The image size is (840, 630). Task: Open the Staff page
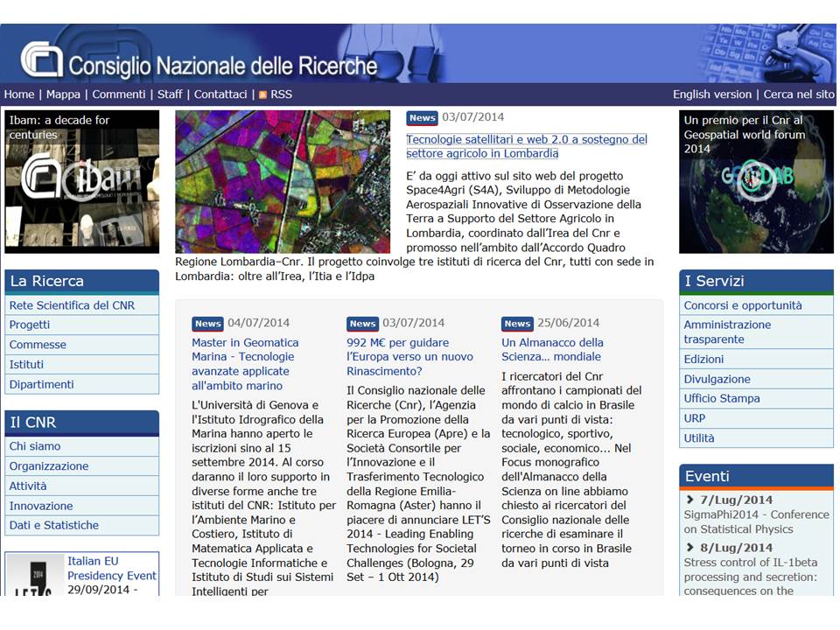pyautogui.click(x=170, y=94)
